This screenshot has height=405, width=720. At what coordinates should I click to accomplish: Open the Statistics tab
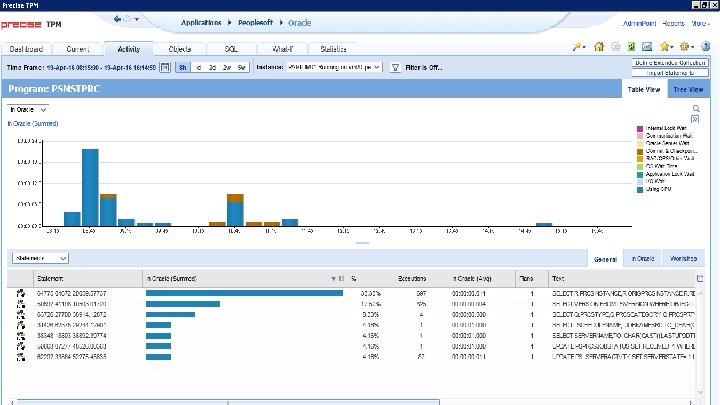pyautogui.click(x=333, y=49)
